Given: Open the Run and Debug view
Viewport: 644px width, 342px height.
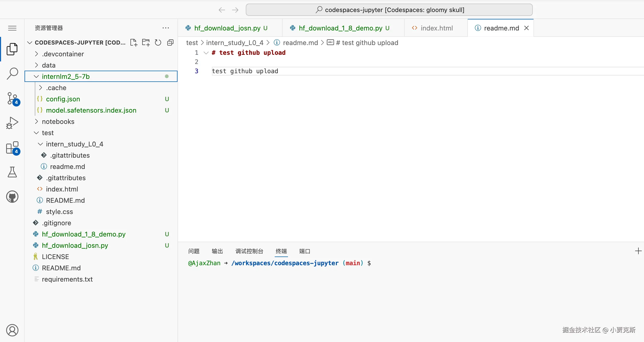Looking at the screenshot, I should tap(12, 123).
